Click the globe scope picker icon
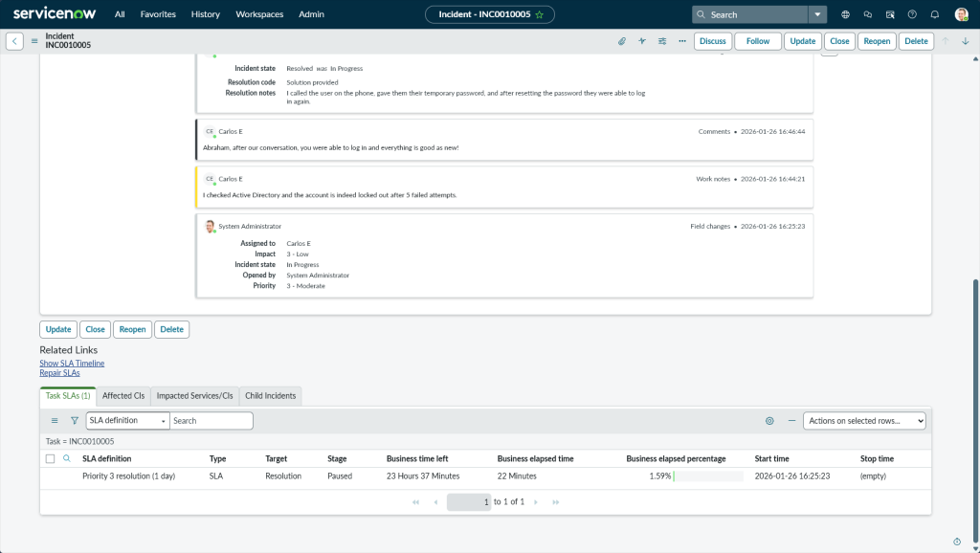 845,14
